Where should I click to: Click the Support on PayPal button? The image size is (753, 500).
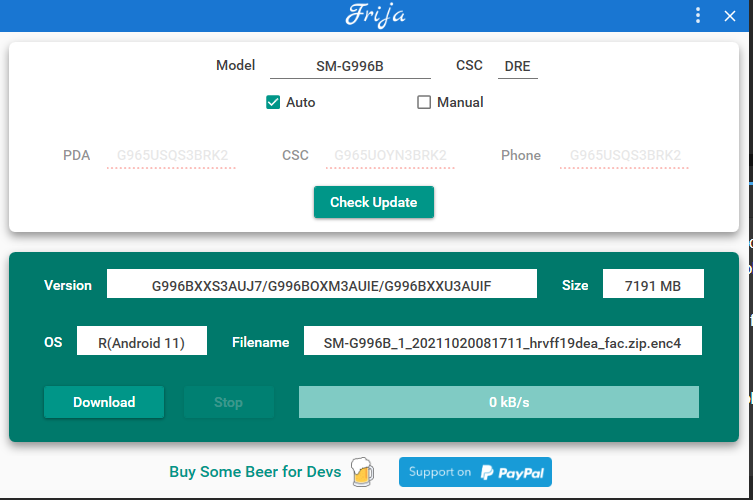475,472
